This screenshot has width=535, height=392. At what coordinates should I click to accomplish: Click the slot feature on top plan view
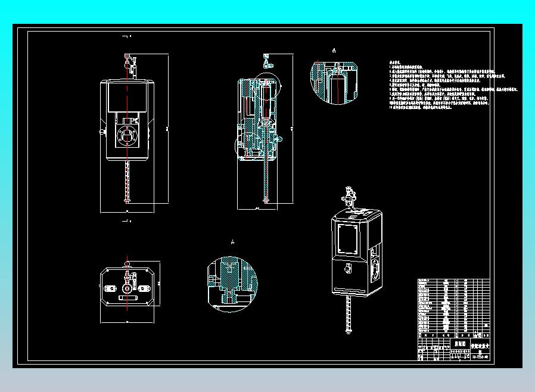click(x=127, y=298)
